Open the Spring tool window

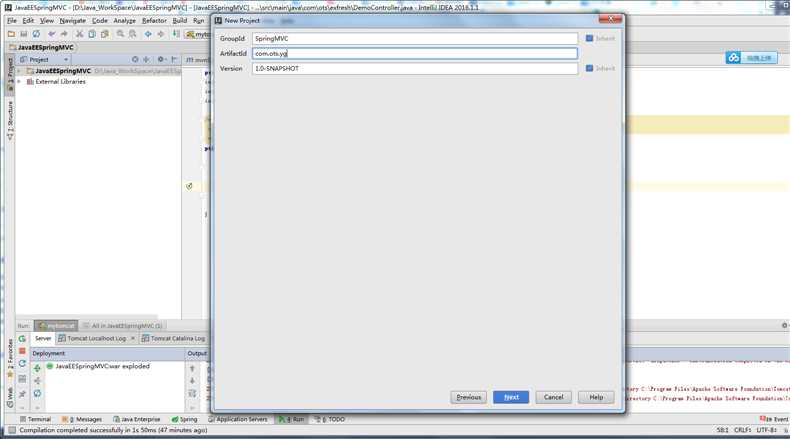click(184, 419)
